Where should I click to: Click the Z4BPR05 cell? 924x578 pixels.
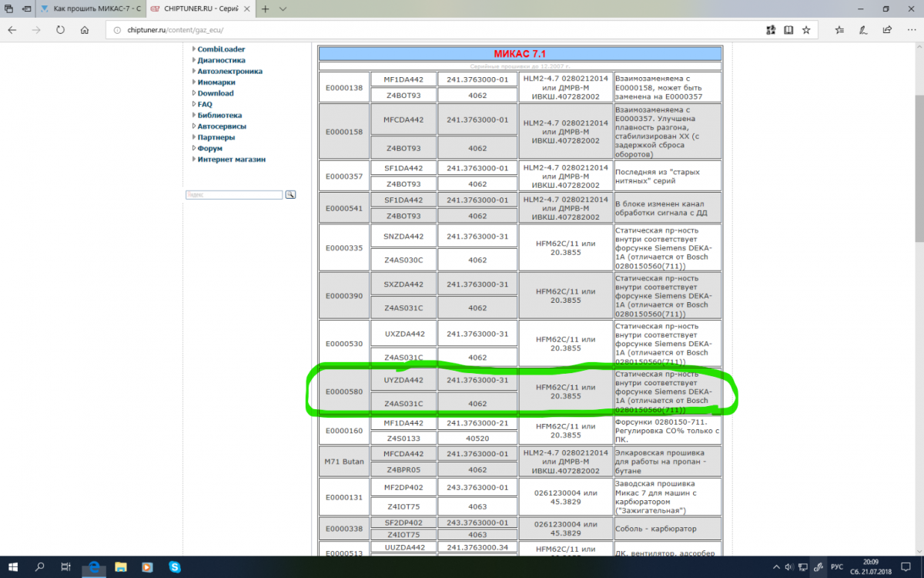click(403, 469)
